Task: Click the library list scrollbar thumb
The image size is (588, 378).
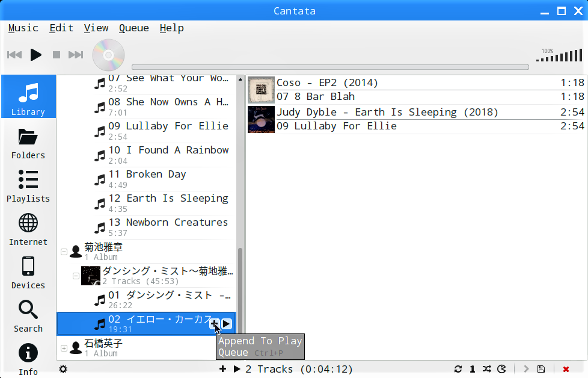Action: [240, 291]
